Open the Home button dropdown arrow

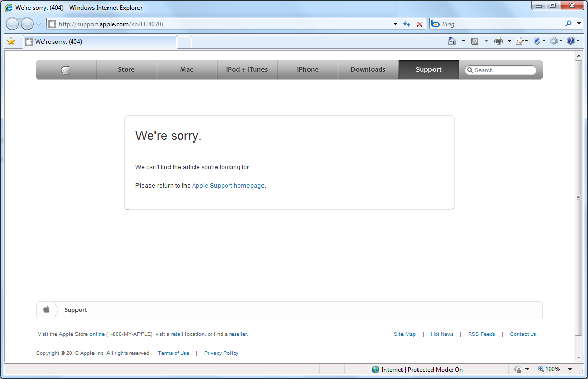[x=463, y=41]
